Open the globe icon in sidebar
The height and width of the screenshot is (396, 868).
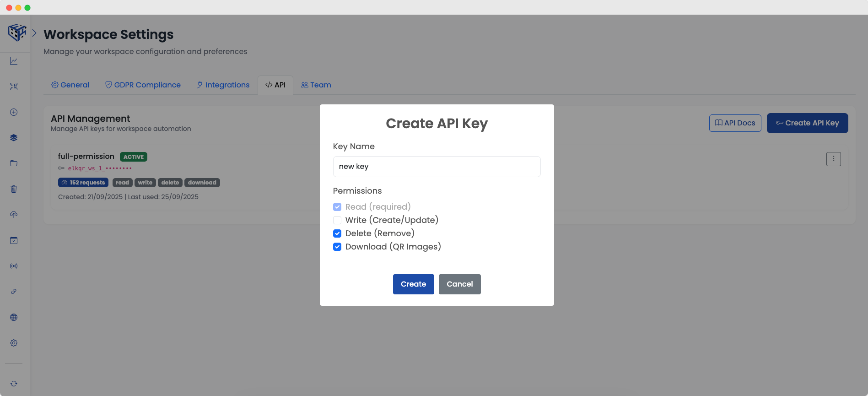click(x=14, y=317)
